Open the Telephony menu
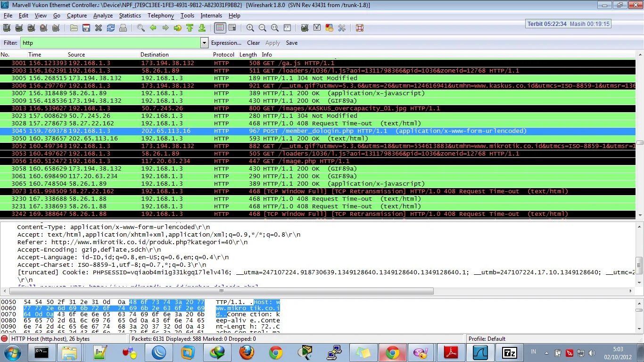This screenshot has width=644, height=362. pyautogui.click(x=160, y=16)
